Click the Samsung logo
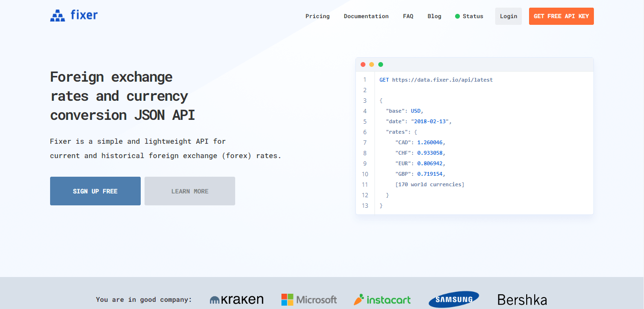This screenshot has width=644, height=309. pos(454,299)
